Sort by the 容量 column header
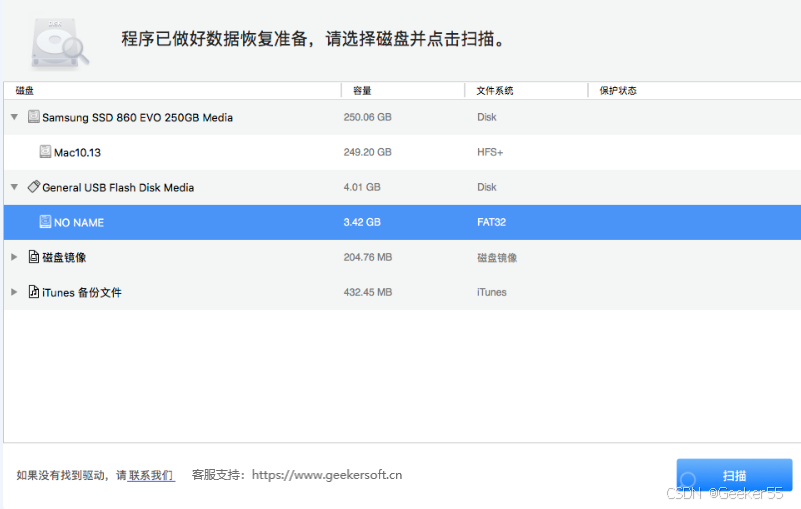The height and width of the screenshot is (509, 801). (x=403, y=90)
